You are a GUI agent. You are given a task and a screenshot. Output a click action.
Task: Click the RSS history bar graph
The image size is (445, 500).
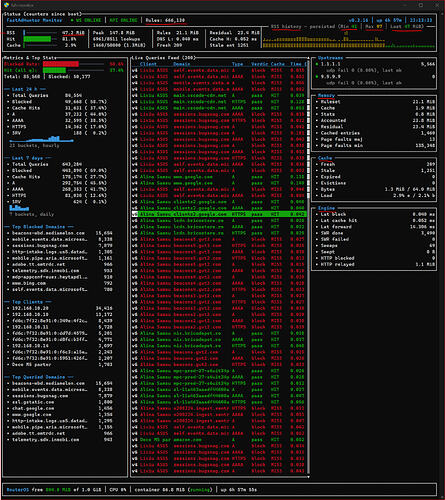(349, 40)
